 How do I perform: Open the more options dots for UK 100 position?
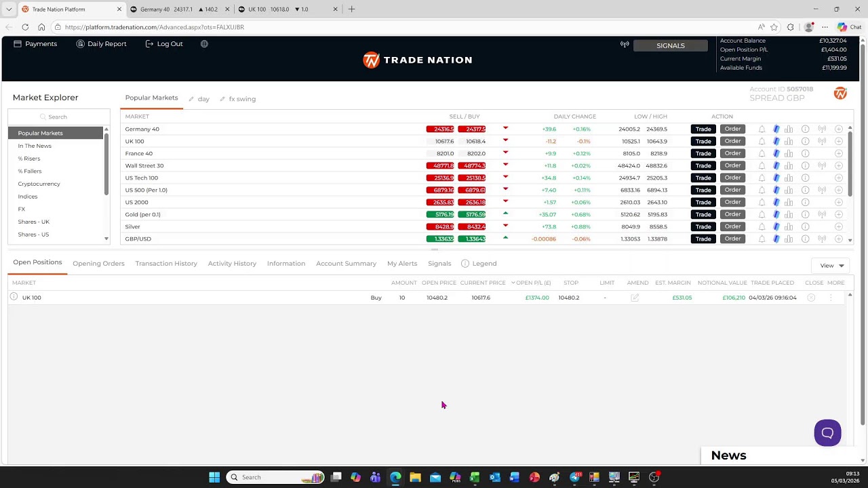[831, 298]
